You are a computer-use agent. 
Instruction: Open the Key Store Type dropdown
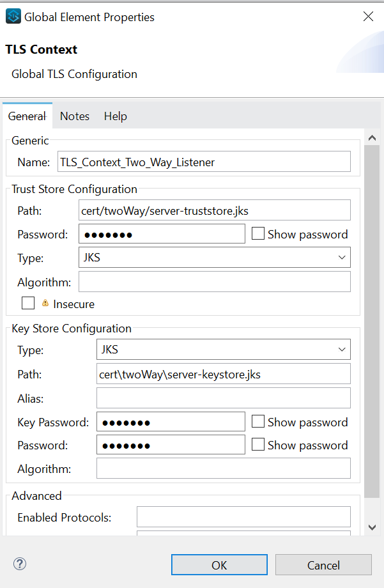(x=223, y=350)
